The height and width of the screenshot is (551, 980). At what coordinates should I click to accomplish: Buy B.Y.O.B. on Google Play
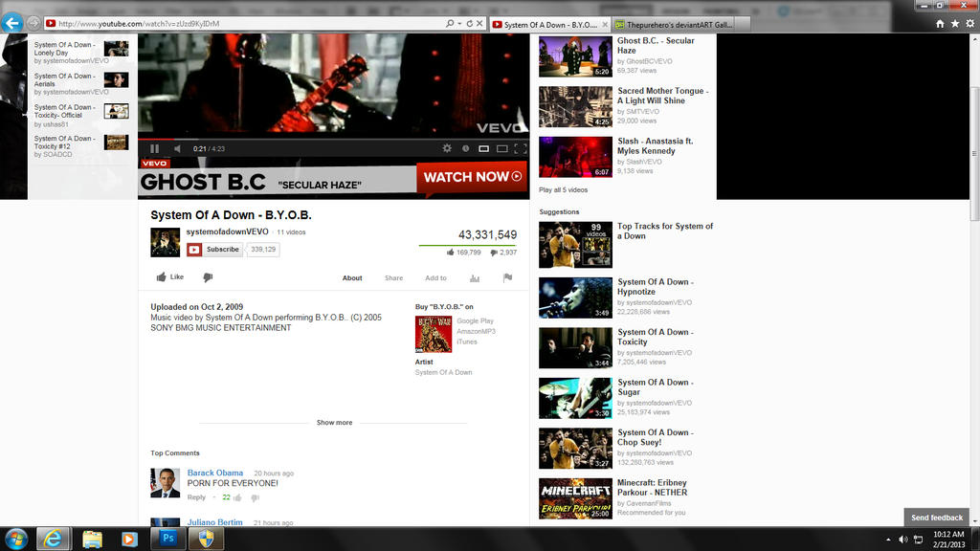pos(475,321)
